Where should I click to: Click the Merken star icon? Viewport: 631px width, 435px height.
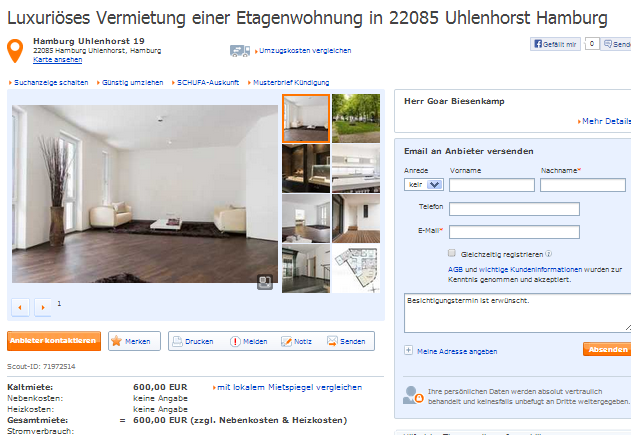(116, 341)
